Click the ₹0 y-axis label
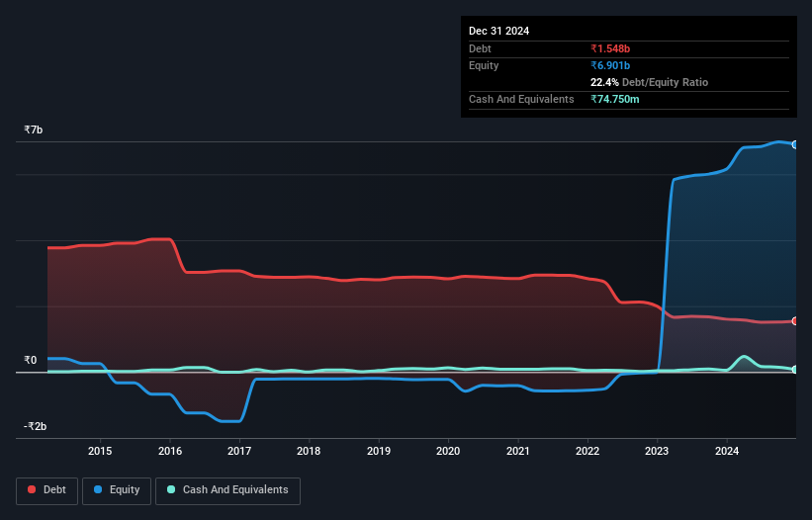 (x=30, y=360)
